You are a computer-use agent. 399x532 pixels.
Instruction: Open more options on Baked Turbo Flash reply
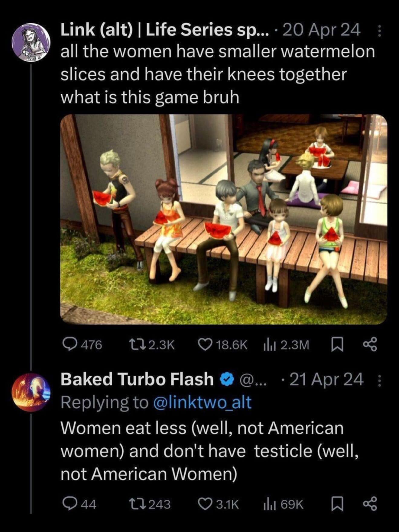point(380,380)
